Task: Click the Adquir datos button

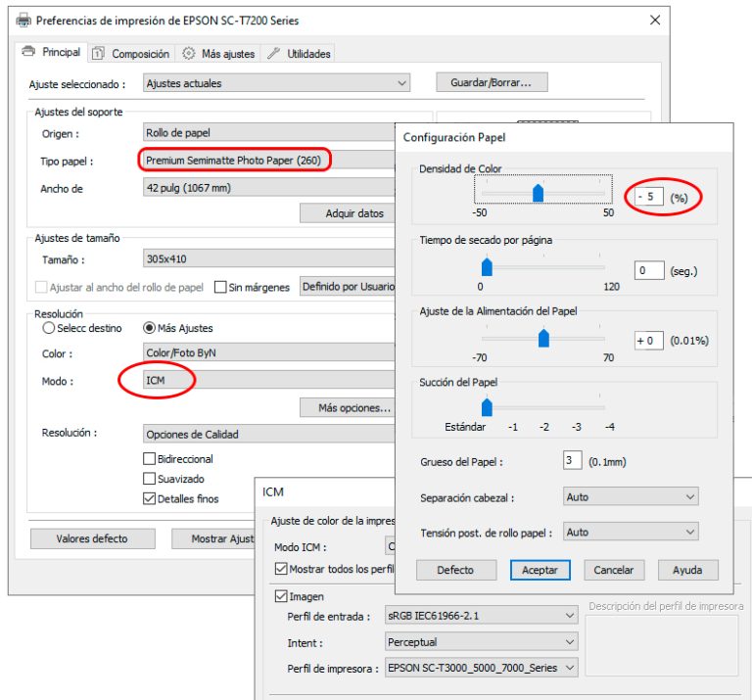Action: click(349, 213)
